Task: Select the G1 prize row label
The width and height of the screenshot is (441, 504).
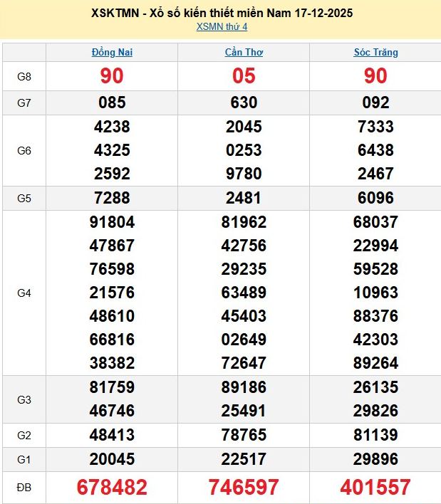Action: pyautogui.click(x=24, y=459)
